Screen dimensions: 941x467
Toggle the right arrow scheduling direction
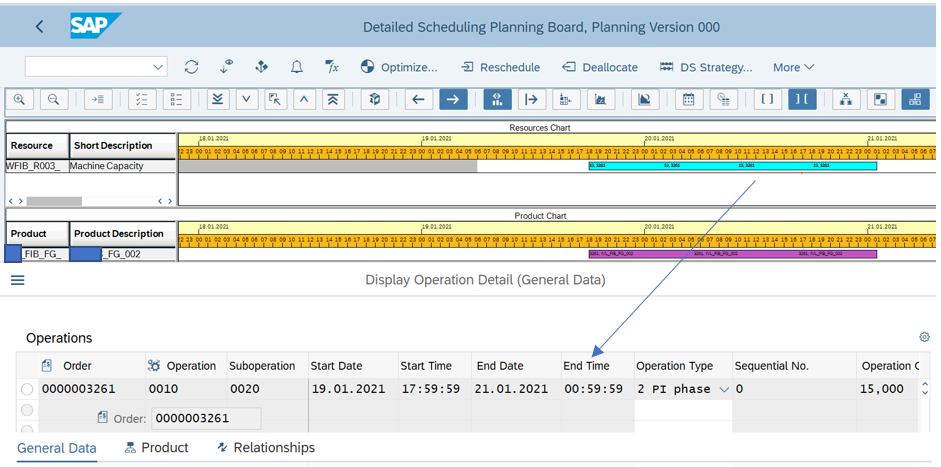click(x=453, y=100)
